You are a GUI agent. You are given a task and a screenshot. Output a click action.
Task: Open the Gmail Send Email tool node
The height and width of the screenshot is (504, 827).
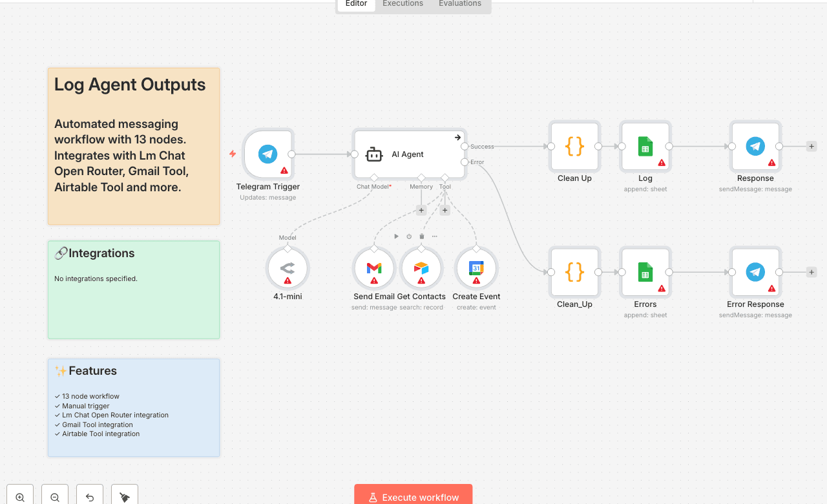[x=373, y=268]
